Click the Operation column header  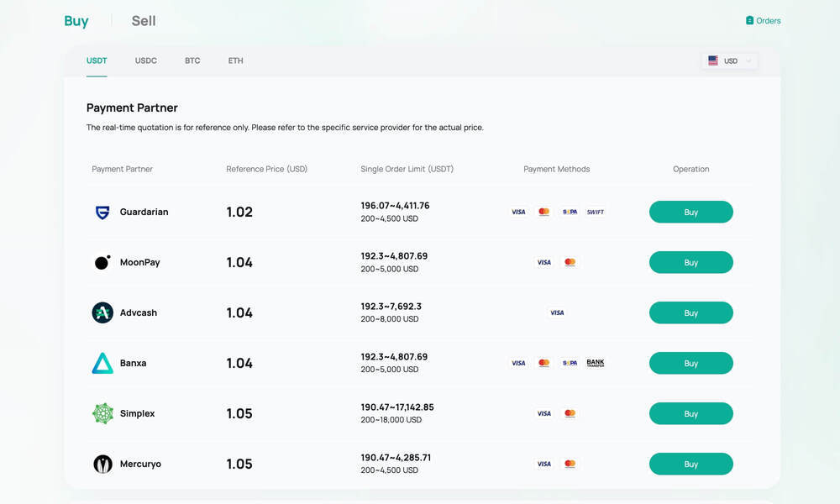click(691, 169)
